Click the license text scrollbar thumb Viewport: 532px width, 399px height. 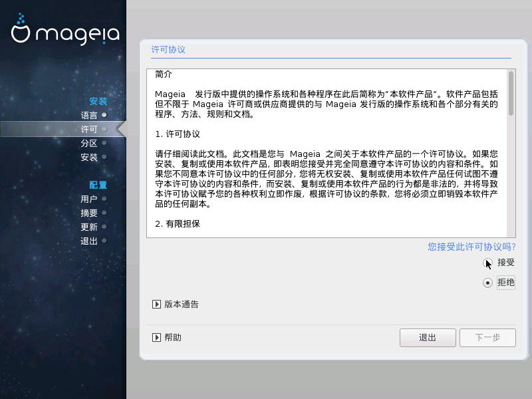tap(511, 93)
